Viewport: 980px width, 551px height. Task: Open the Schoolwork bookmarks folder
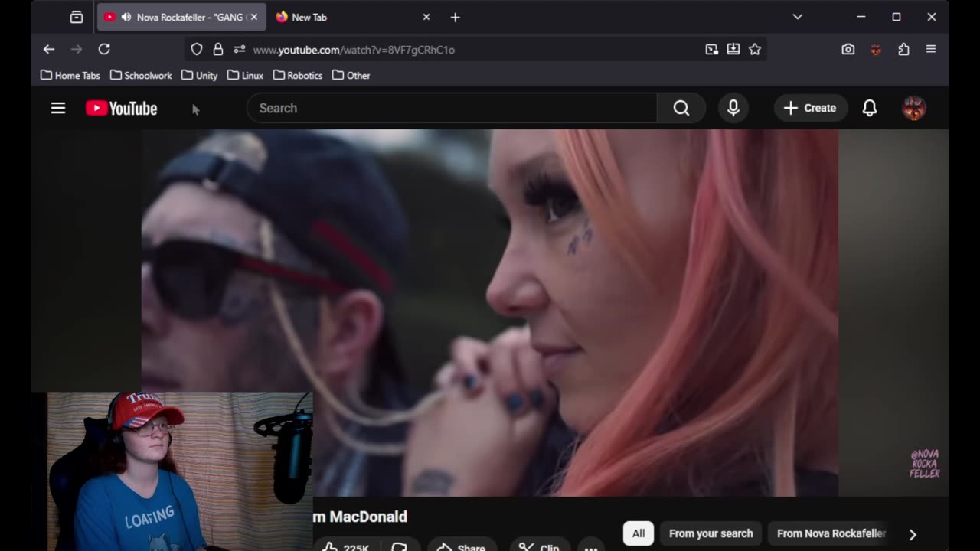[141, 75]
